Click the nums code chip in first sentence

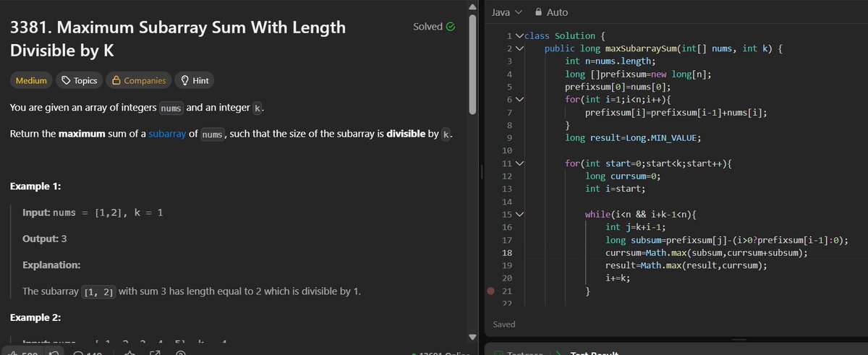click(171, 108)
